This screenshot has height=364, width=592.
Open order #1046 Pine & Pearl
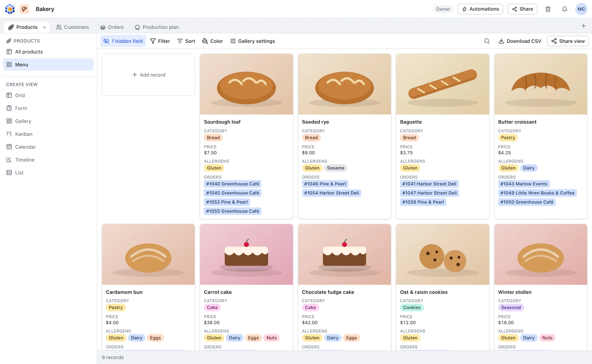click(325, 184)
